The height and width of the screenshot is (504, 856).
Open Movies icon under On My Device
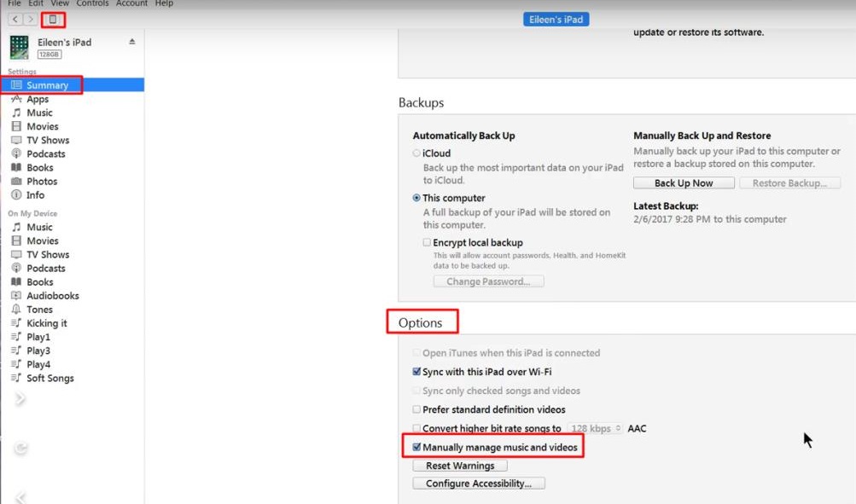coord(16,240)
